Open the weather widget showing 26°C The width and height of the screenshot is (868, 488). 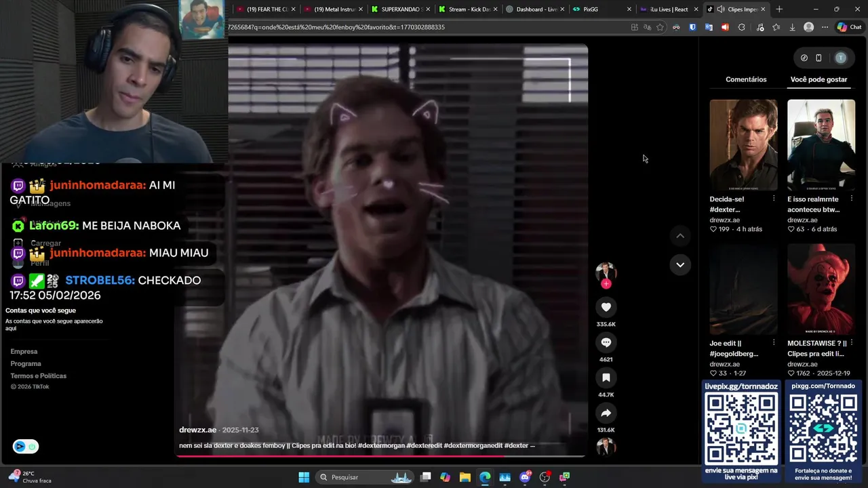tap(29, 477)
